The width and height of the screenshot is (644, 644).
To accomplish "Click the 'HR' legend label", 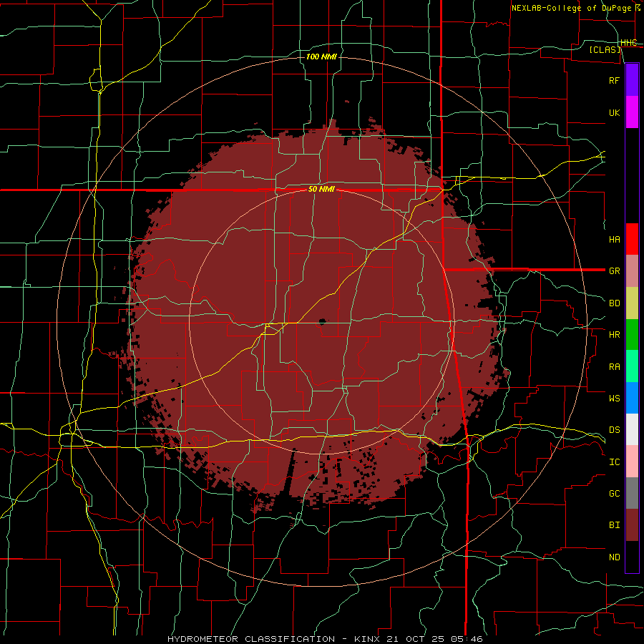I will coord(614,335).
